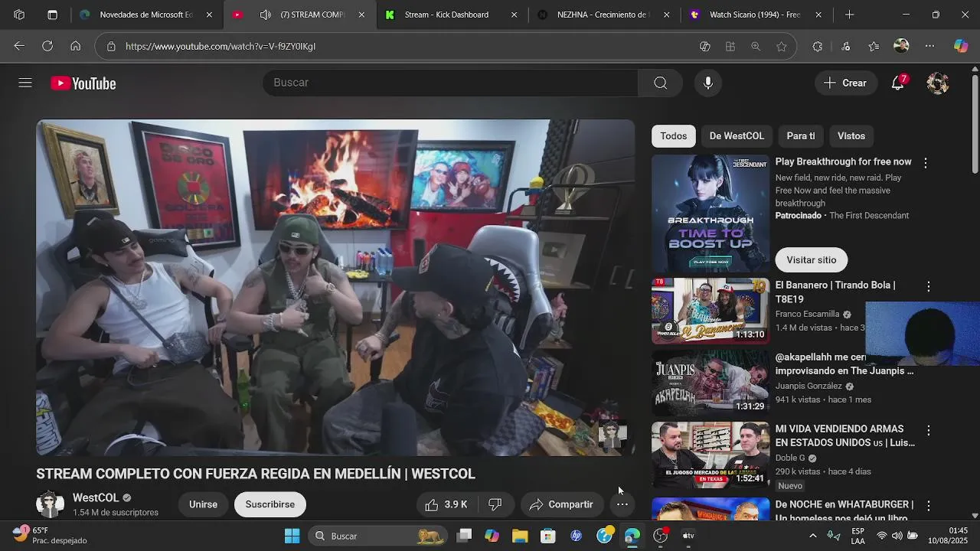980x551 pixels.
Task: Click the taskbar Buscar search box
Action: coord(379,536)
